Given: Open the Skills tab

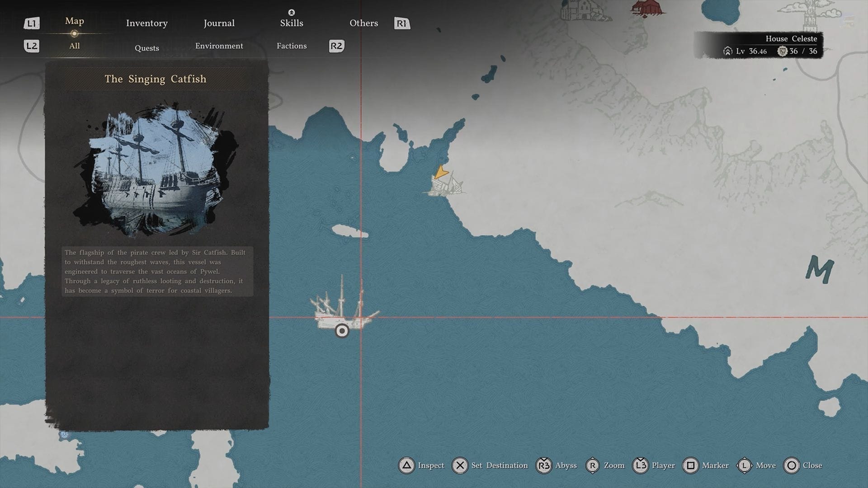Looking at the screenshot, I should (x=291, y=23).
